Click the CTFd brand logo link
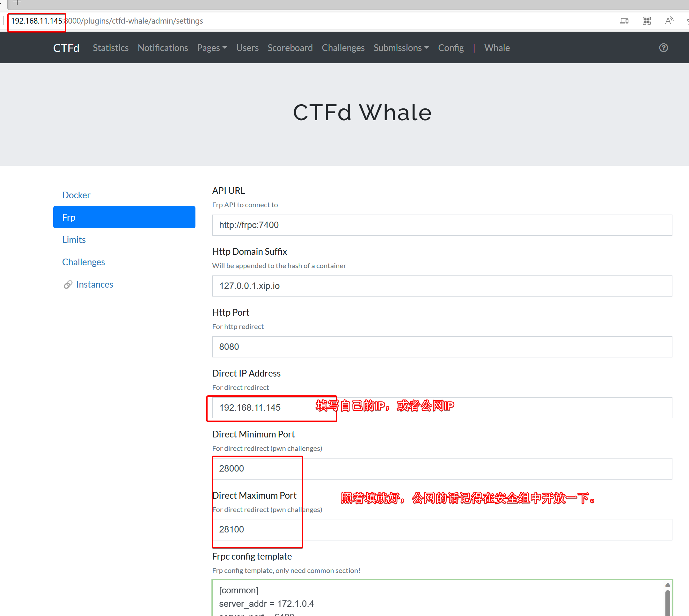689x616 pixels. point(66,48)
